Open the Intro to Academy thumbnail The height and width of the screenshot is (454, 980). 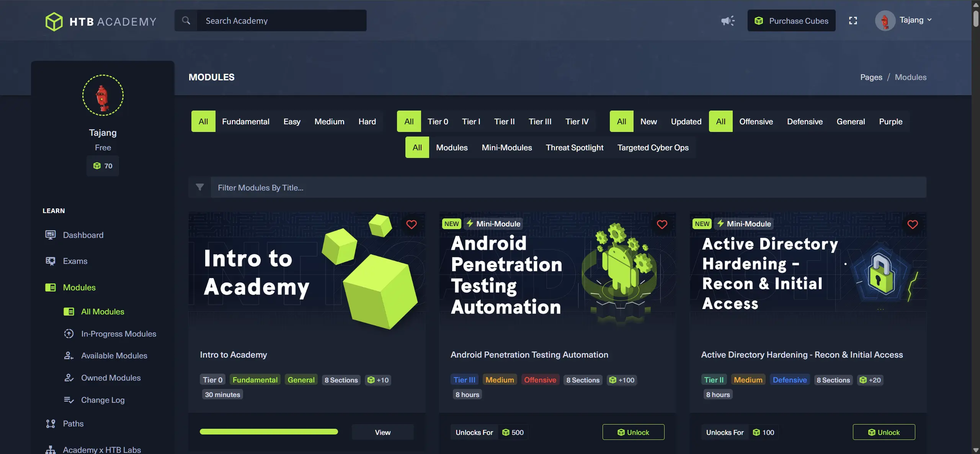tap(307, 273)
